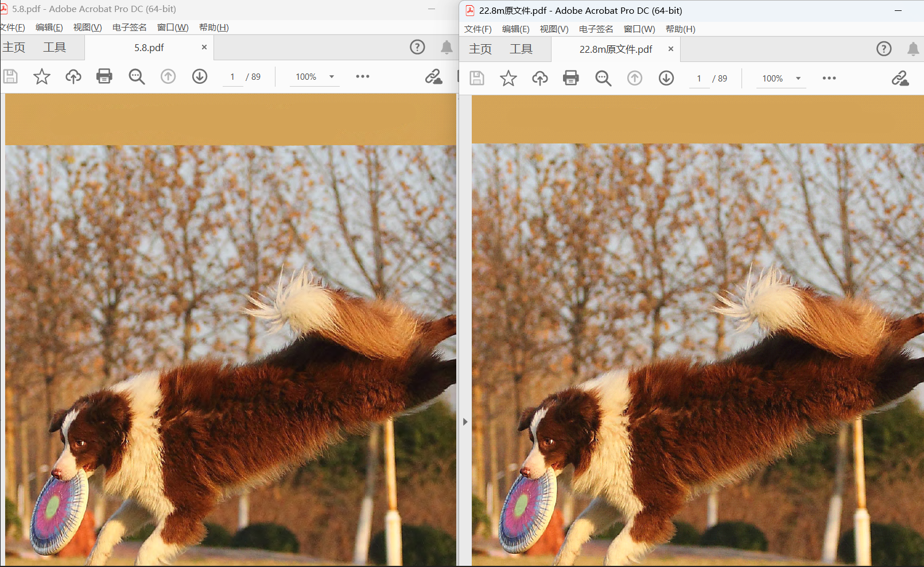Open 窗口(W) menu in 22.8m原文件.pdf window
924x567 pixels.
[x=639, y=29]
